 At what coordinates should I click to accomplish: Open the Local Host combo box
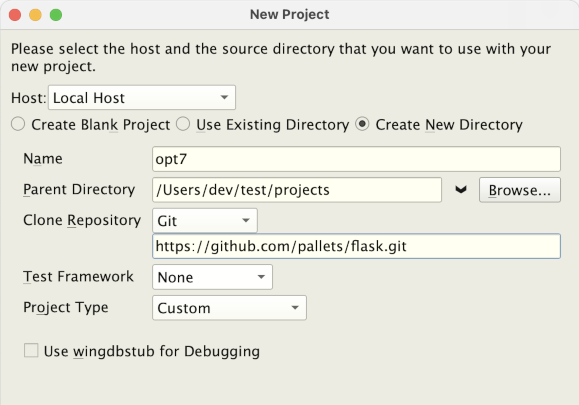(142, 97)
